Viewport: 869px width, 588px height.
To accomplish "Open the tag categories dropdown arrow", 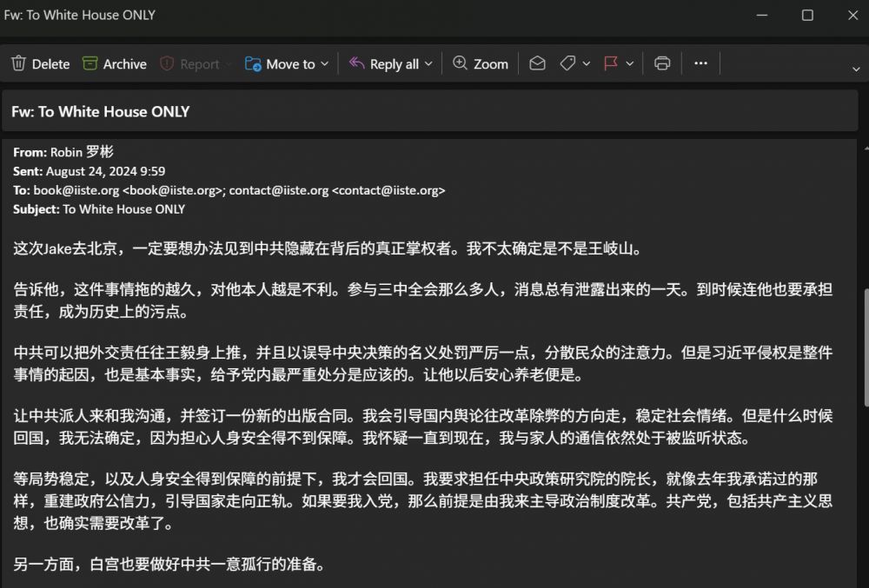I will pyautogui.click(x=587, y=64).
